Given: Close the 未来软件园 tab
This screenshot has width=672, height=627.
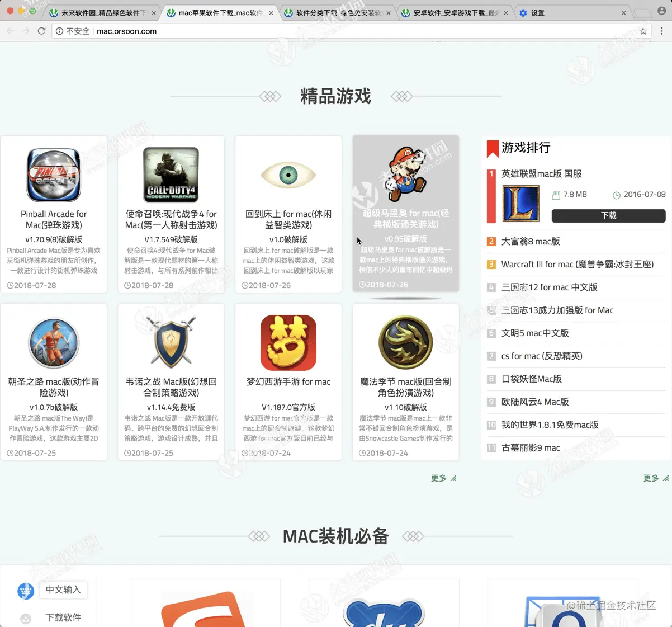Looking at the screenshot, I should click(x=154, y=13).
